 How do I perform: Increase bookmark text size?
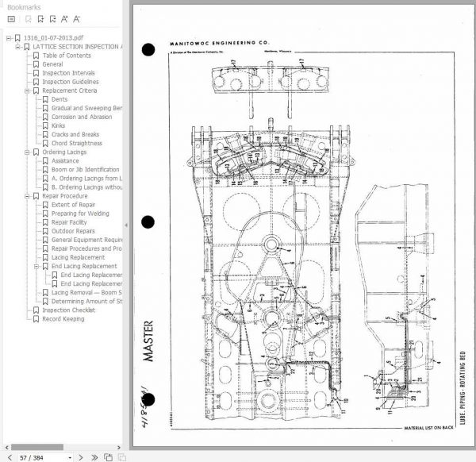click(64, 19)
